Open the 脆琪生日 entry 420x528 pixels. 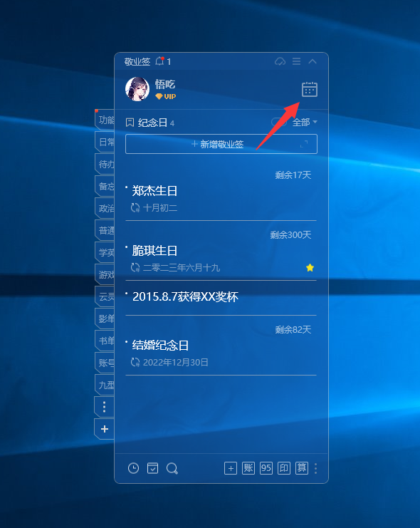(154, 251)
